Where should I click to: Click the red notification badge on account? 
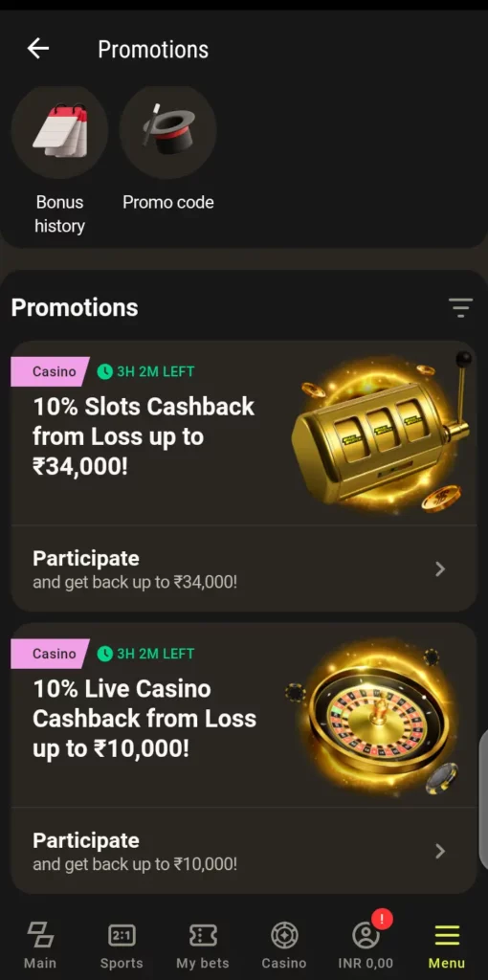click(x=382, y=920)
